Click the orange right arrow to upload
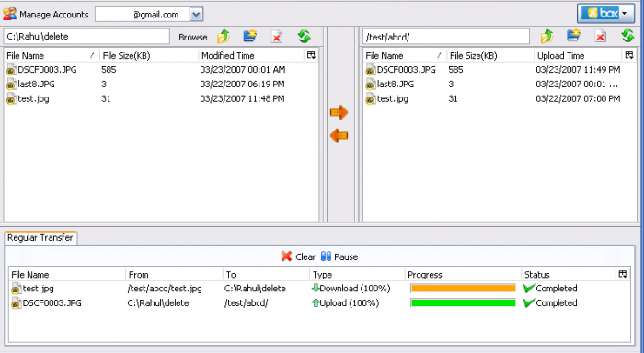This screenshot has width=644, height=353. coord(339,112)
